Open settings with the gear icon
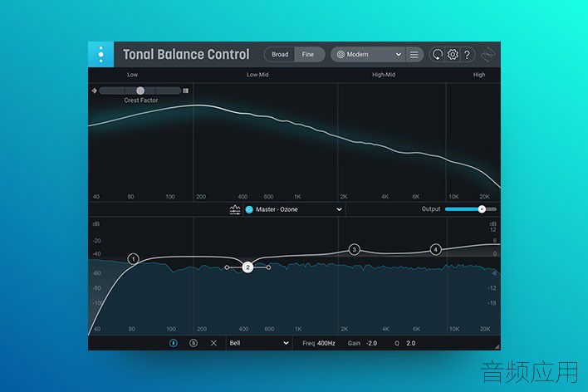The height and width of the screenshot is (392, 588). point(453,55)
